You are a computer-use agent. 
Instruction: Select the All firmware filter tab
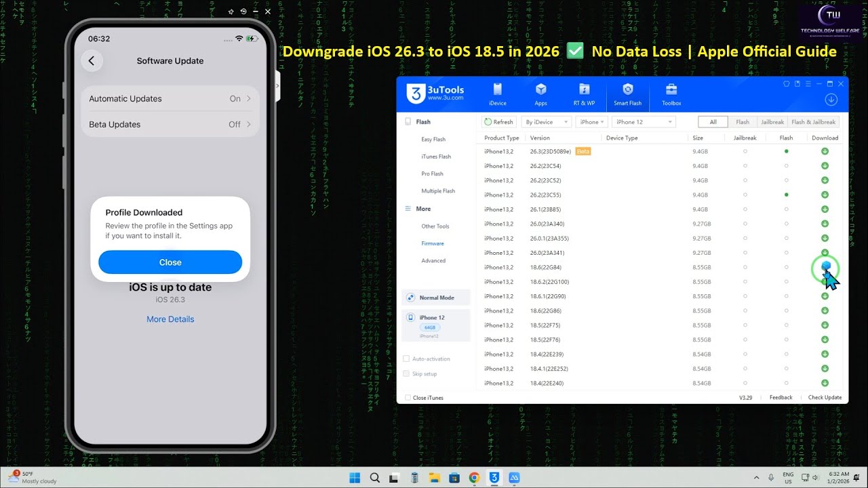(x=713, y=122)
